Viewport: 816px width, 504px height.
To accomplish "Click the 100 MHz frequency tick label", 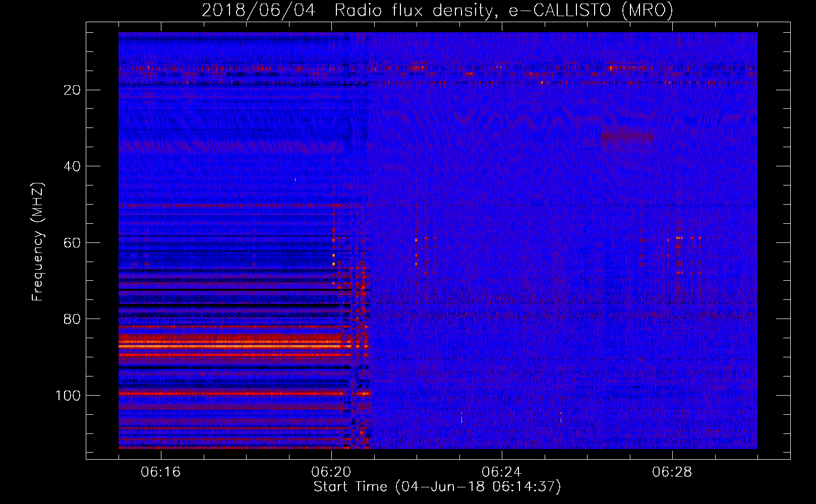I will click(68, 396).
